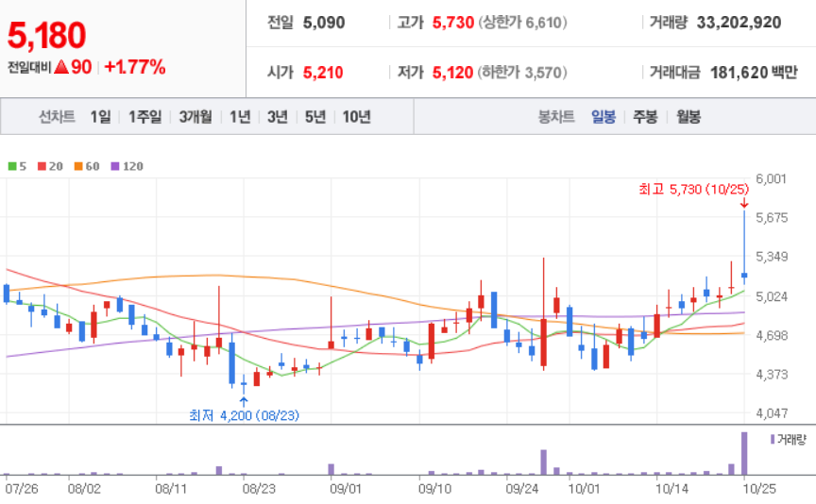816x504 pixels.
Task: Click the 4,698 price axis label
Action: [x=772, y=335]
